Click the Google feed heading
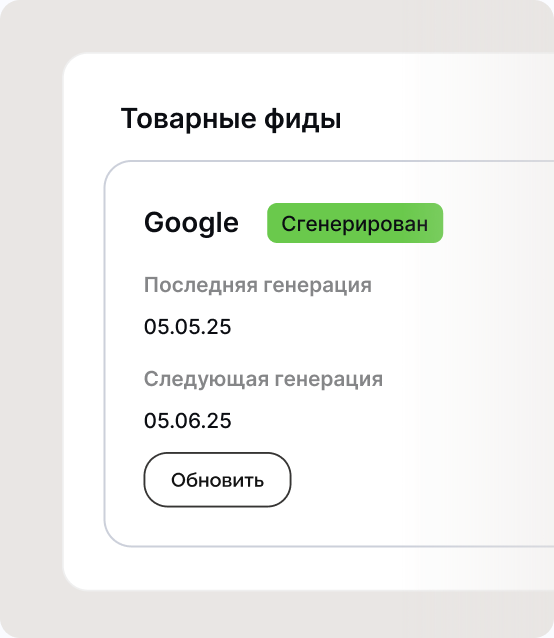The width and height of the screenshot is (554, 638). point(191,223)
